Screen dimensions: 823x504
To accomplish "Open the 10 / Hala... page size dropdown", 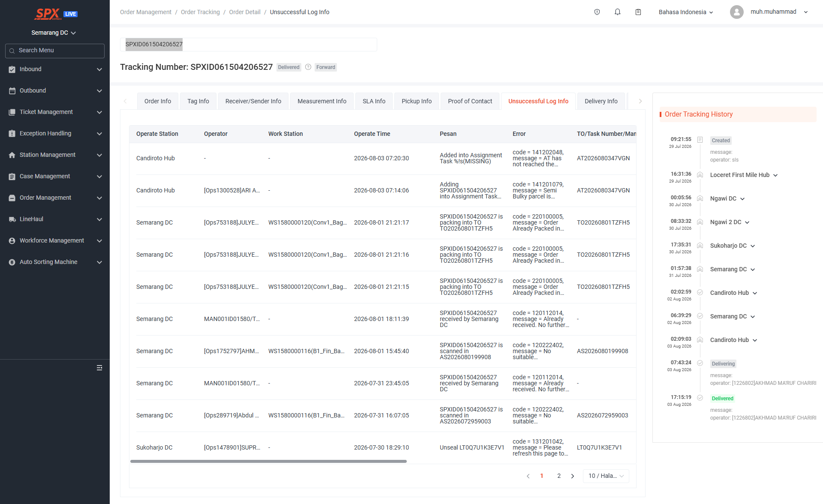I will point(606,476).
